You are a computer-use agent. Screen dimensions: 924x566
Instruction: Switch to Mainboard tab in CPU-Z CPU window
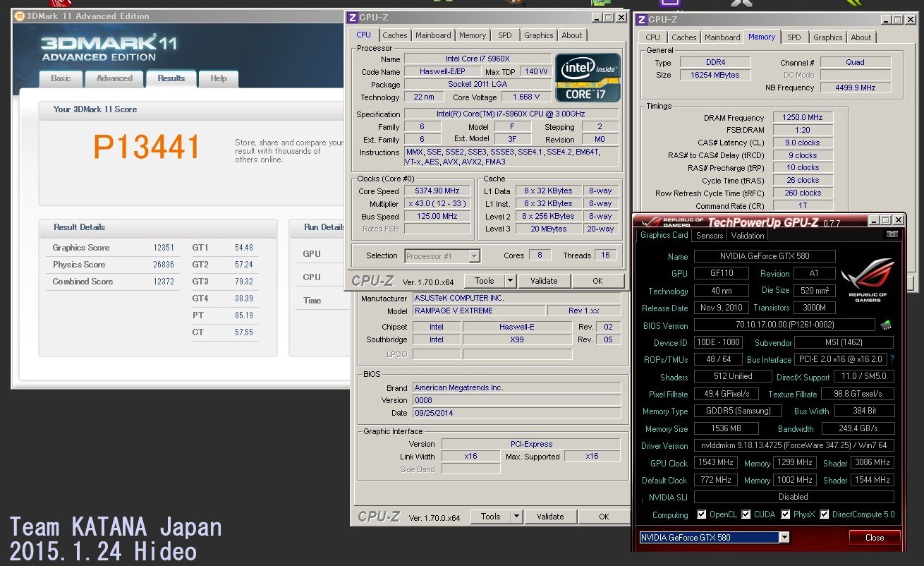click(x=433, y=35)
